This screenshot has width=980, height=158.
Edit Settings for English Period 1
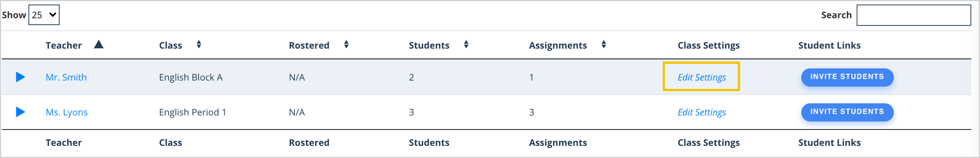tap(701, 112)
